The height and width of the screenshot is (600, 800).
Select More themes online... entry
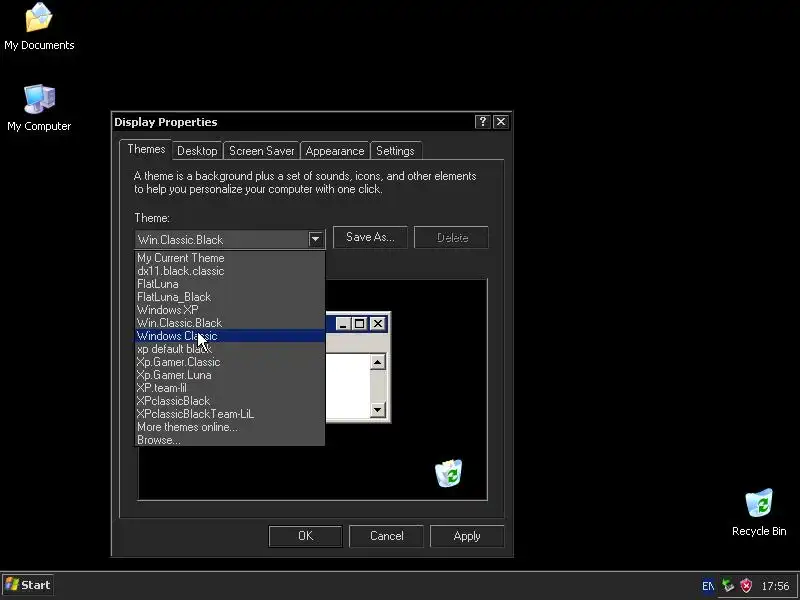click(230, 427)
